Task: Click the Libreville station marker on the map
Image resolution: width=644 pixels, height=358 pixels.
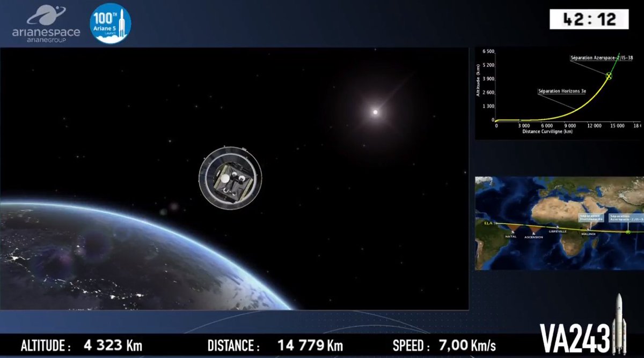Action: click(x=558, y=227)
